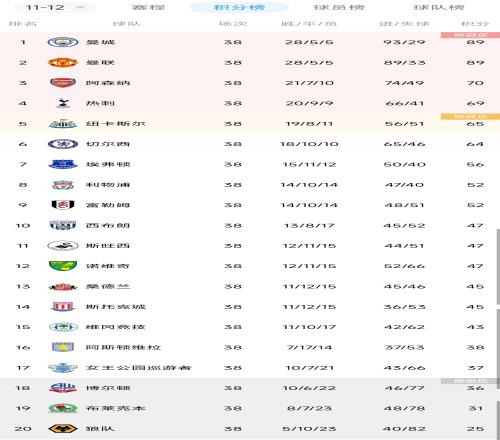Click the 44/51 goals cell for 斯旺西

[x=404, y=246]
